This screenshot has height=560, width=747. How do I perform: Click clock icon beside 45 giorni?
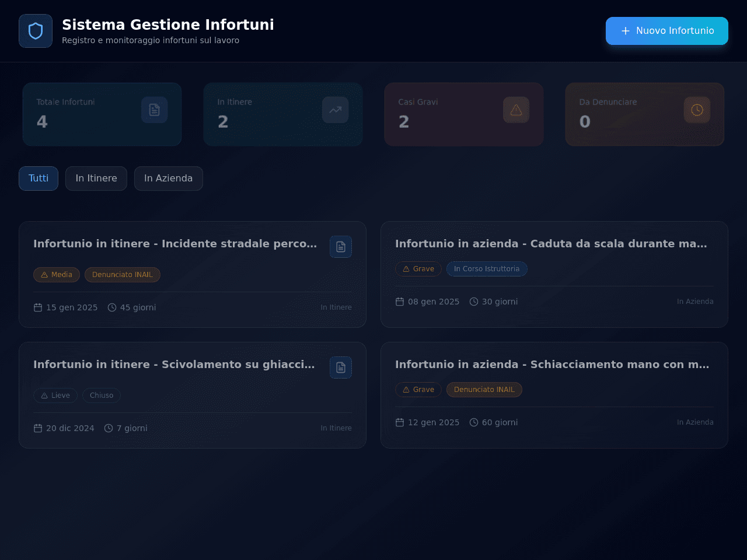[112, 307]
